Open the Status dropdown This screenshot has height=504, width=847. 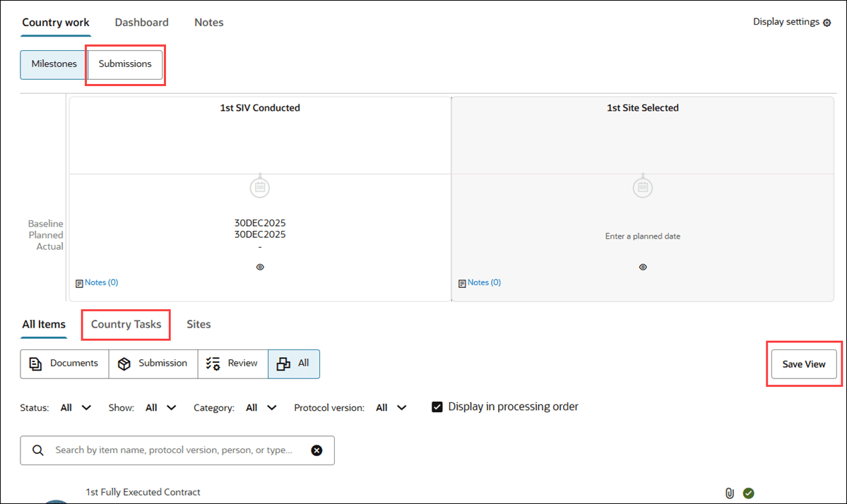[x=76, y=407]
